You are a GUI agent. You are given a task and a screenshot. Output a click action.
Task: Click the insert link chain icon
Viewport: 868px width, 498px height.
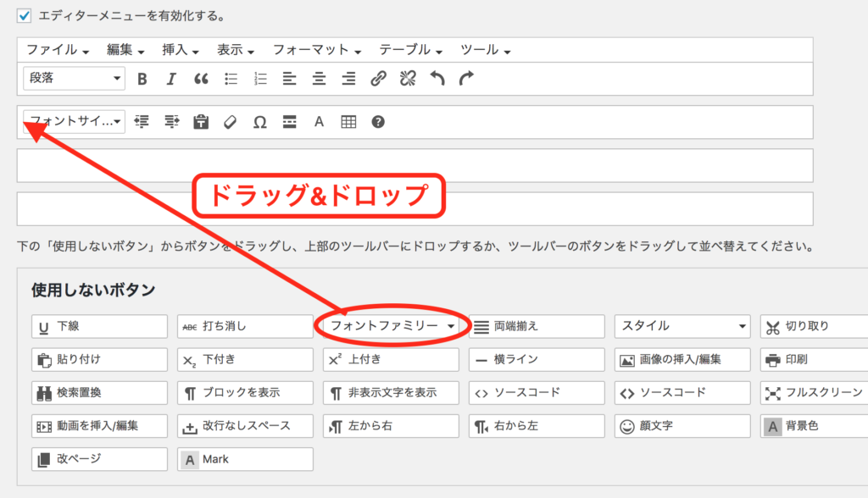pos(379,79)
